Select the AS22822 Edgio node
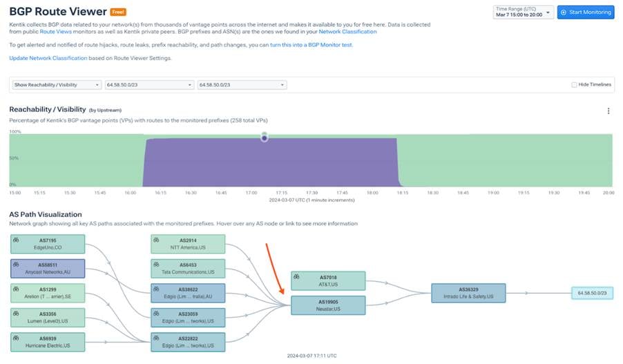623x364 pixels. [188, 342]
